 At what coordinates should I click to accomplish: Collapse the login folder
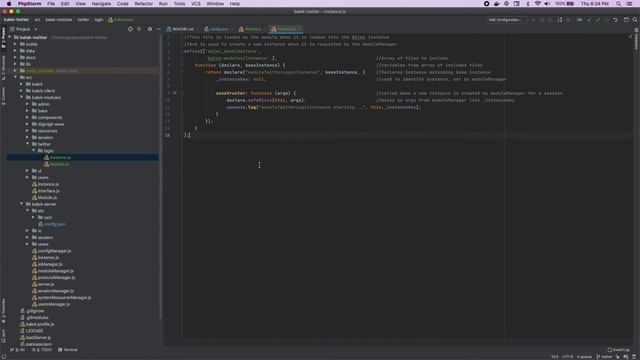point(33,151)
